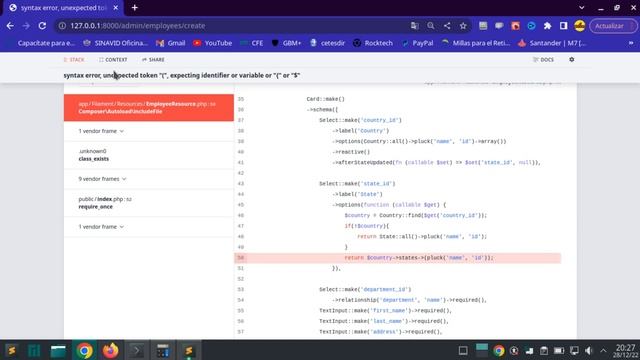Open the DOCS link
The height and width of the screenshot is (360, 640).
coord(543,60)
